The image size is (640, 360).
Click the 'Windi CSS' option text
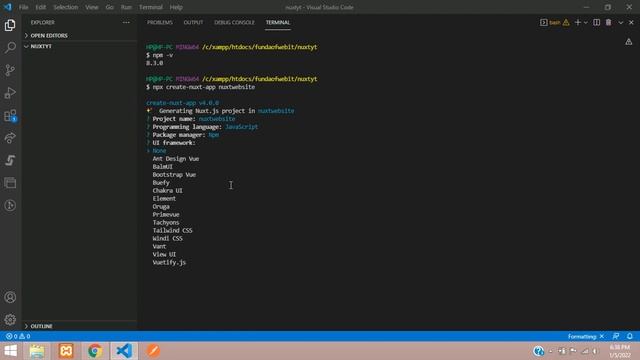167,238
